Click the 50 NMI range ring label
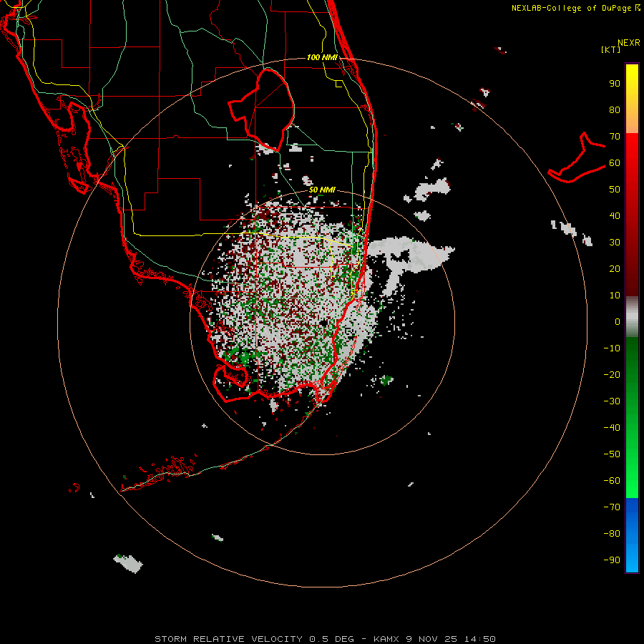The image size is (644, 644). [x=322, y=190]
